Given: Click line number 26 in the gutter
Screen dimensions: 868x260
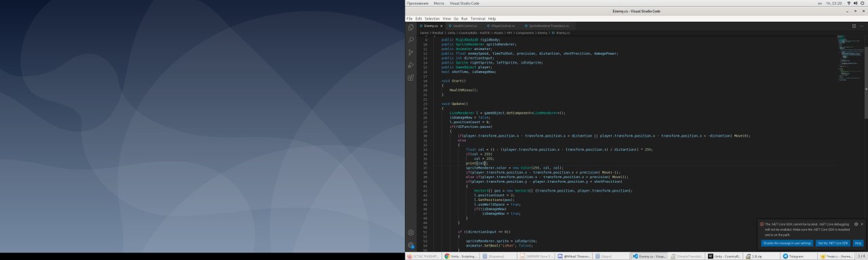Looking at the screenshot, I should [x=426, y=117].
